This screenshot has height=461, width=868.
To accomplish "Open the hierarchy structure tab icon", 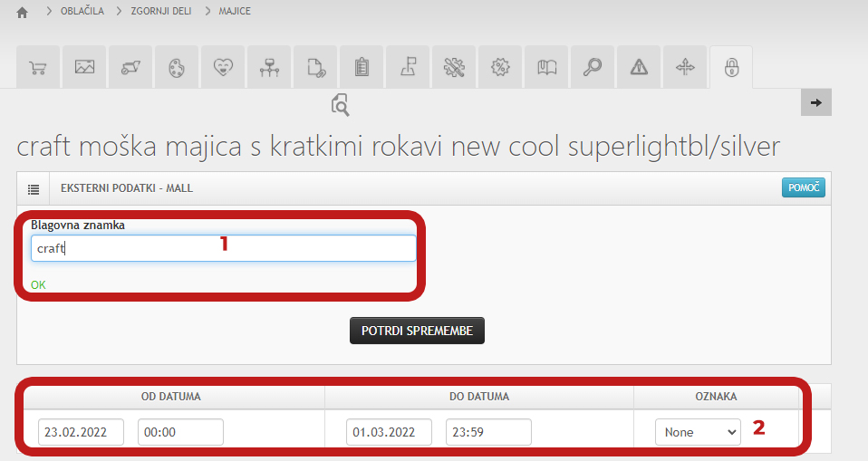I will point(268,67).
